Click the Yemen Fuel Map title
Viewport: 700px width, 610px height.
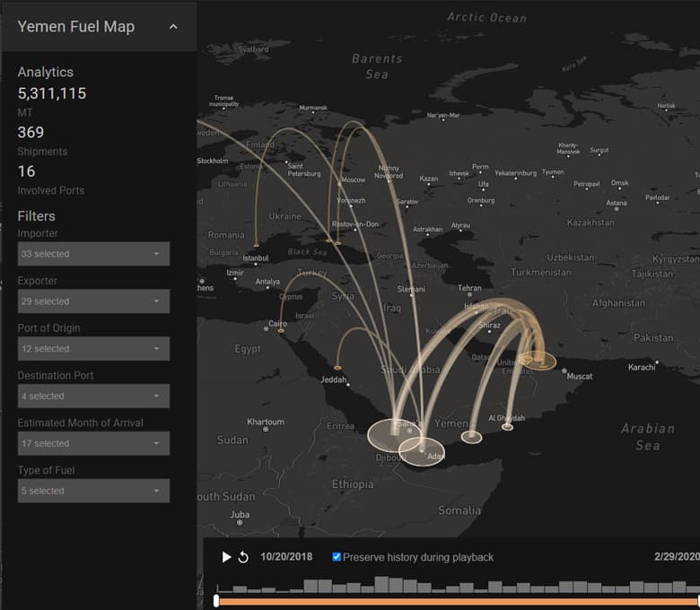pos(76,27)
